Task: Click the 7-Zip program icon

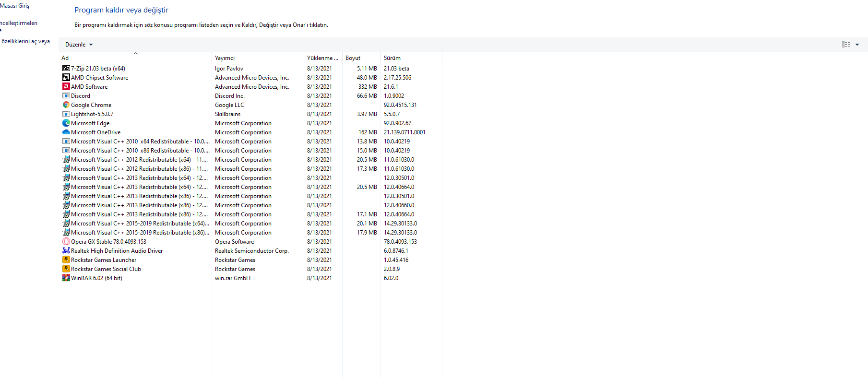Action: pyautogui.click(x=66, y=69)
